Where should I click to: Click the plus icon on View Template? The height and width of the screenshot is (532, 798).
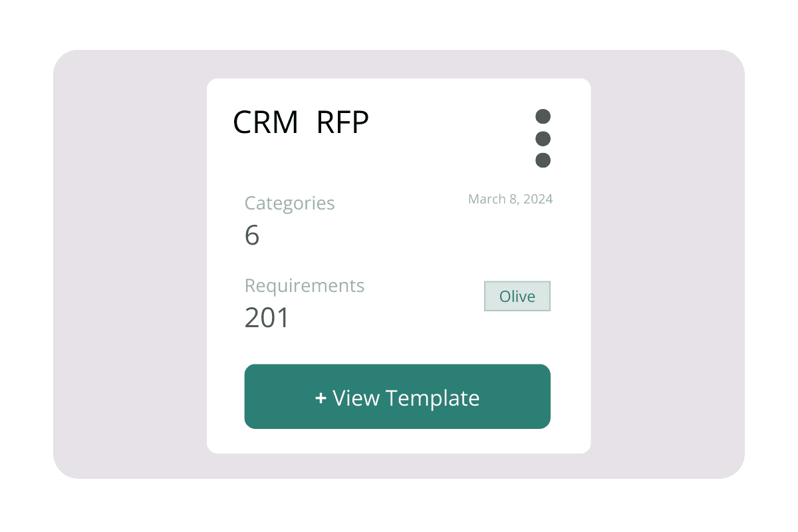coord(319,397)
